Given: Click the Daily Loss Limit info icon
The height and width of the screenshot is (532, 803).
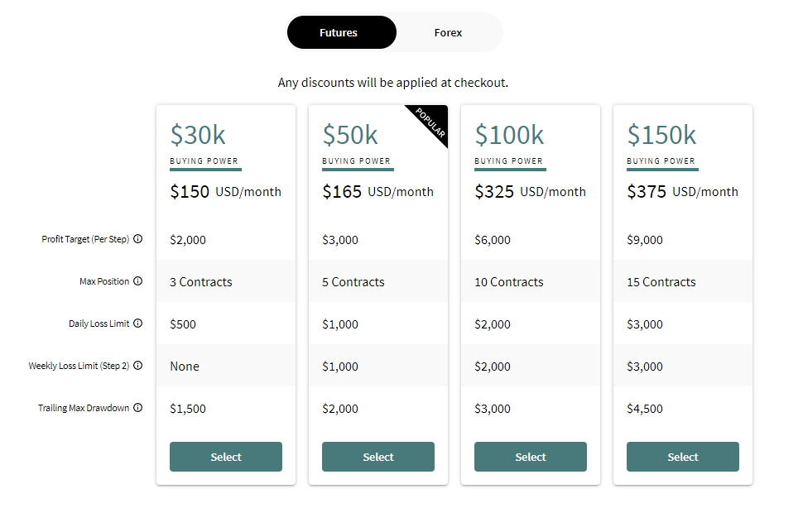Looking at the screenshot, I should click(138, 324).
